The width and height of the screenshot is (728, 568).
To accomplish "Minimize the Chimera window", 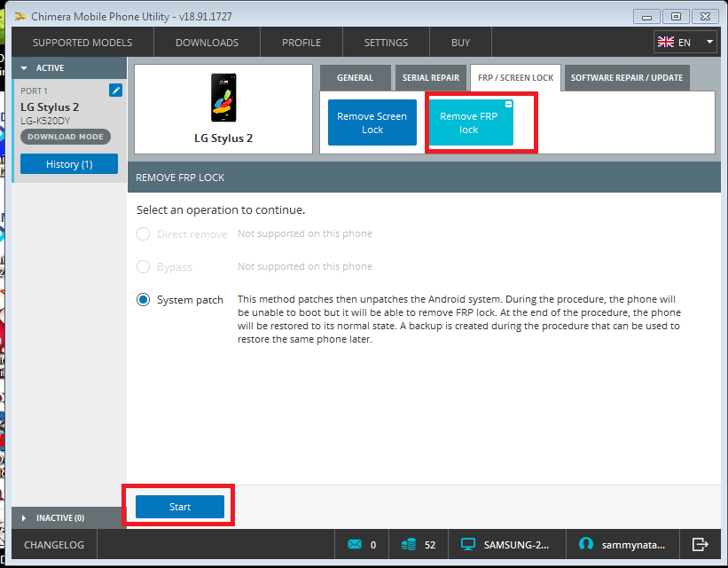I will coord(646,17).
